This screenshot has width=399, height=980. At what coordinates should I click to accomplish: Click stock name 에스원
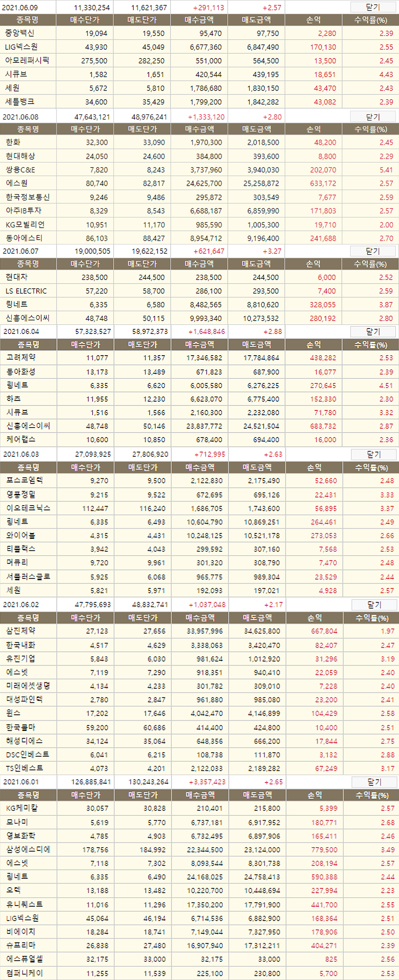point(17,183)
